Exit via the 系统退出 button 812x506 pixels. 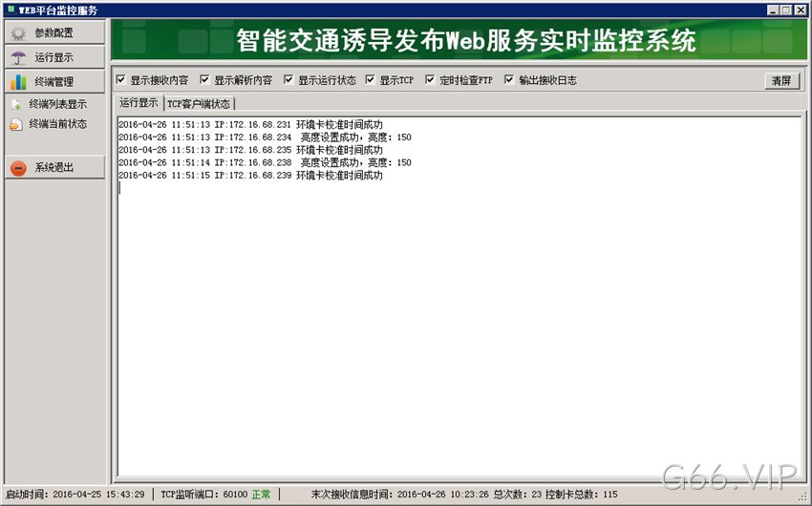[54, 167]
